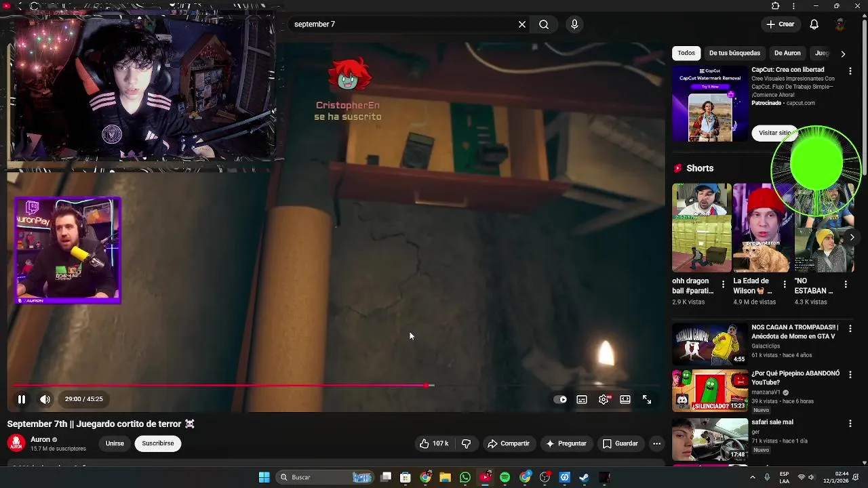
Task: Open Task View in the taskbar
Action: tap(386, 478)
